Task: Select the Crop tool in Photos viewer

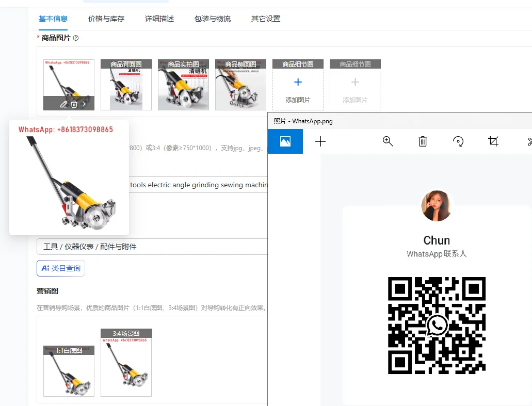Action: 493,141
